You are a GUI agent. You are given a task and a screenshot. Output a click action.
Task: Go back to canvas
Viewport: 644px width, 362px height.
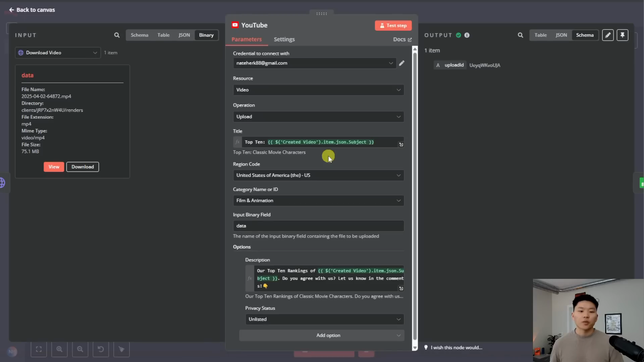click(x=32, y=10)
